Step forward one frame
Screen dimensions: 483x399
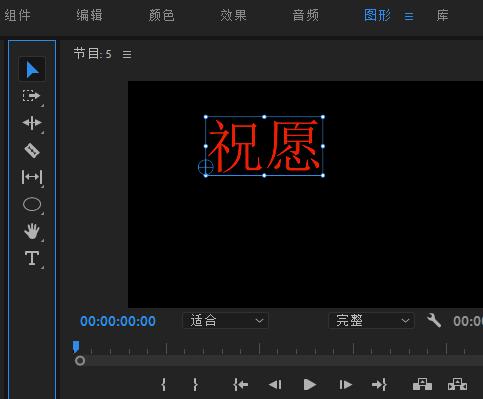click(345, 385)
